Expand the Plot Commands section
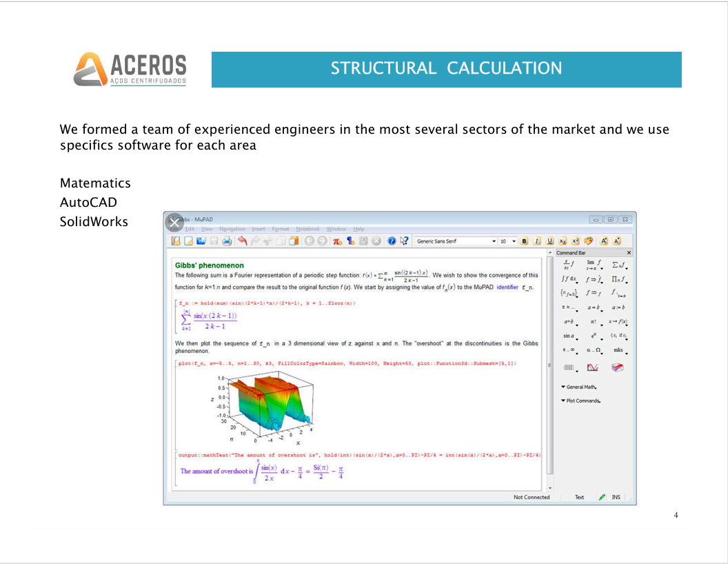The image size is (728, 564). [581, 401]
